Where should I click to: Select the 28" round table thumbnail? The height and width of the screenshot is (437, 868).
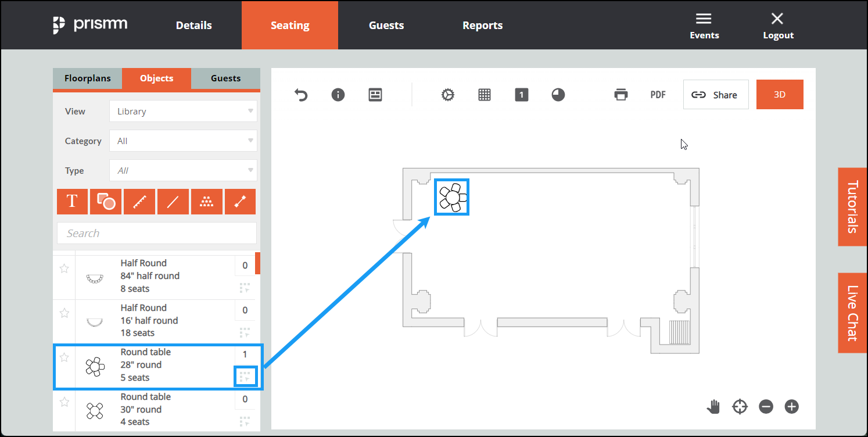click(95, 367)
